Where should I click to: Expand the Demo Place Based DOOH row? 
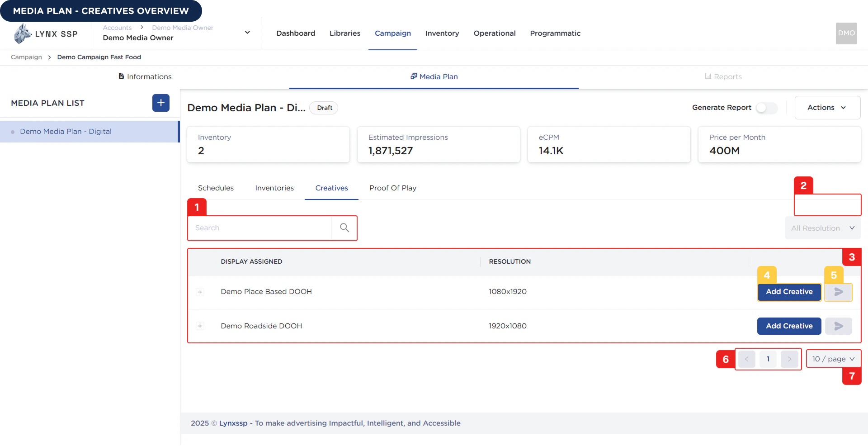(x=200, y=292)
